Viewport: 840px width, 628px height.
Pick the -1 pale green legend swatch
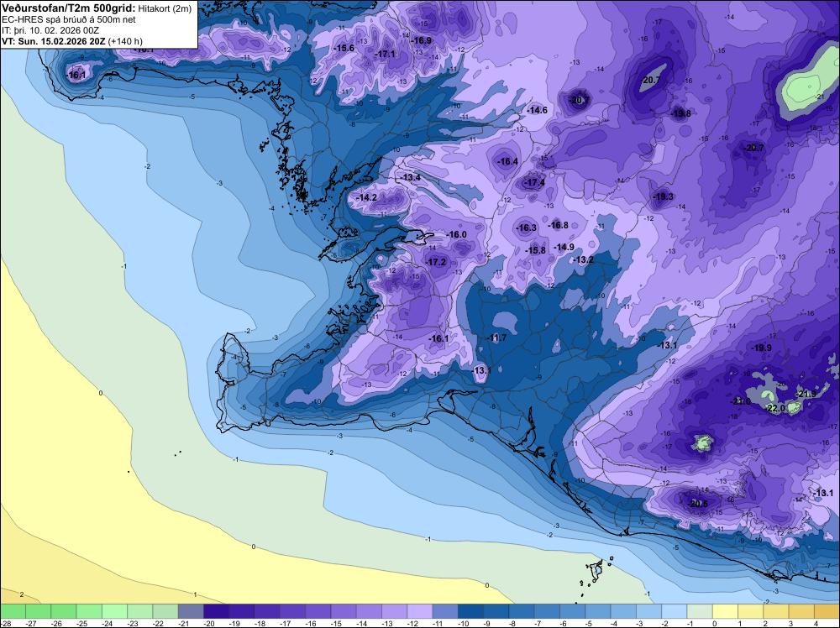click(x=701, y=611)
